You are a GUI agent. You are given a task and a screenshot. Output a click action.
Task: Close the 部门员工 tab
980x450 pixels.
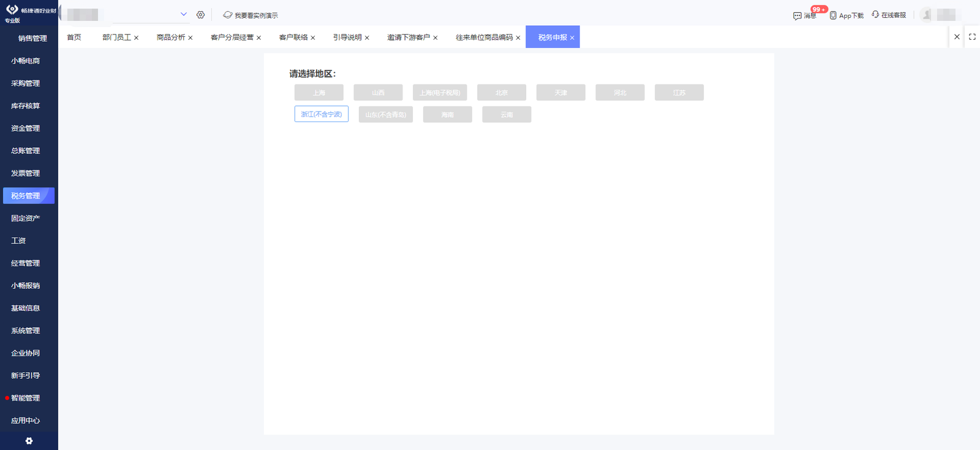point(136,38)
